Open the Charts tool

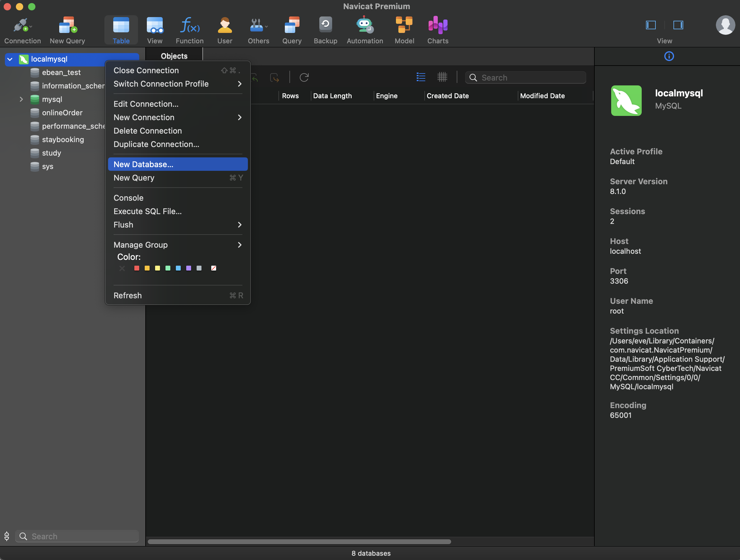point(437,29)
